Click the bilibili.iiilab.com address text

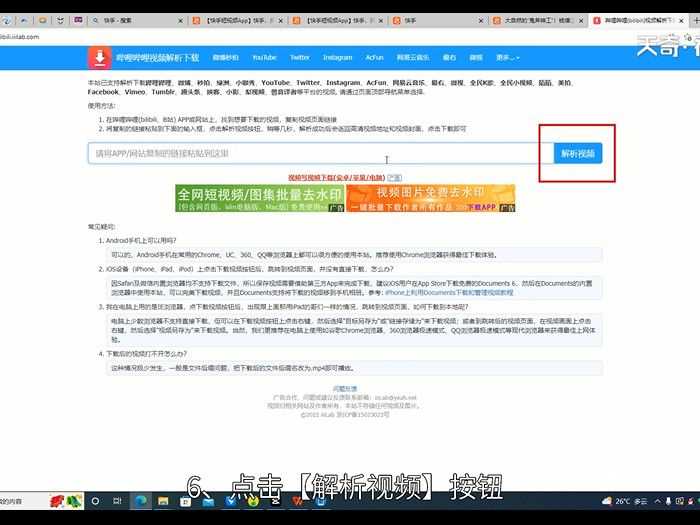(x=20, y=37)
